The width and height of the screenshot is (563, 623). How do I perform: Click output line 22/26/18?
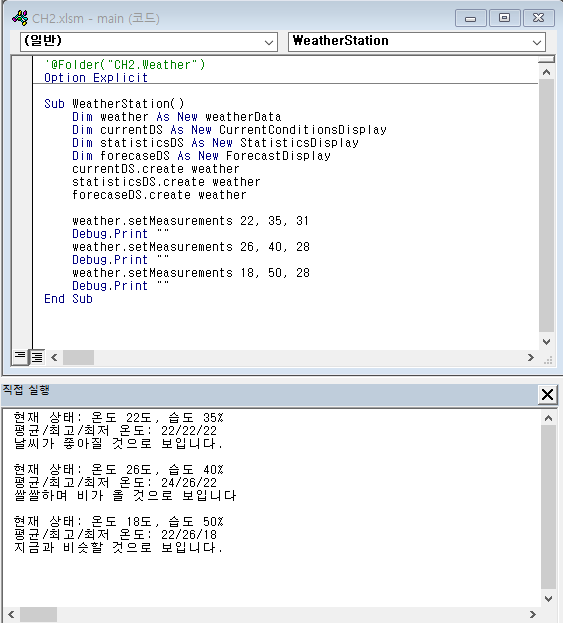(115, 535)
